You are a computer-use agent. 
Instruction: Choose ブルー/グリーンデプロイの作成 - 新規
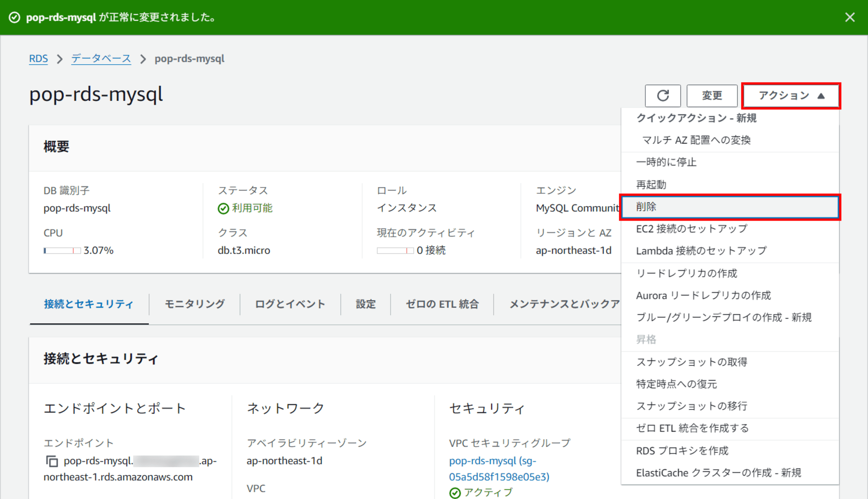(730, 317)
